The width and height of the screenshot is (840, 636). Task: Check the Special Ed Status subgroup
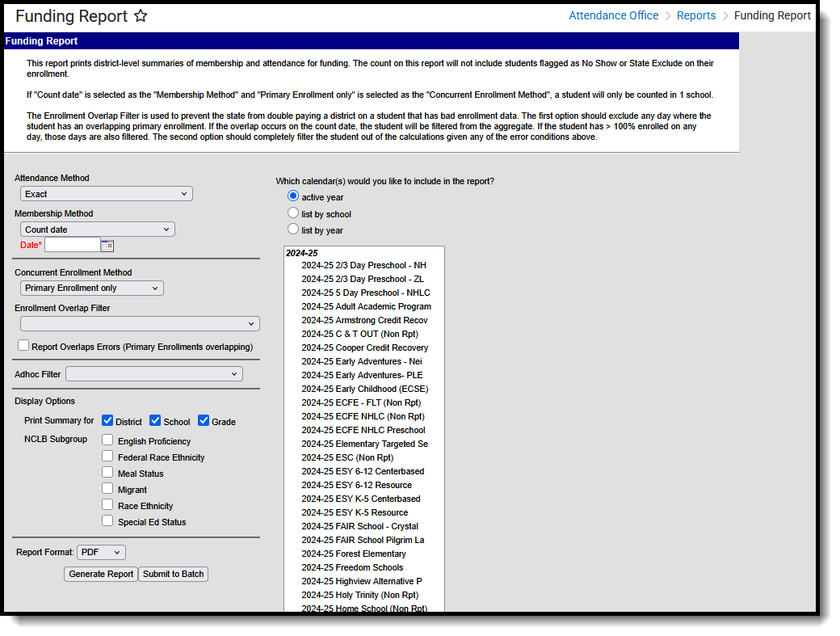[x=107, y=520]
